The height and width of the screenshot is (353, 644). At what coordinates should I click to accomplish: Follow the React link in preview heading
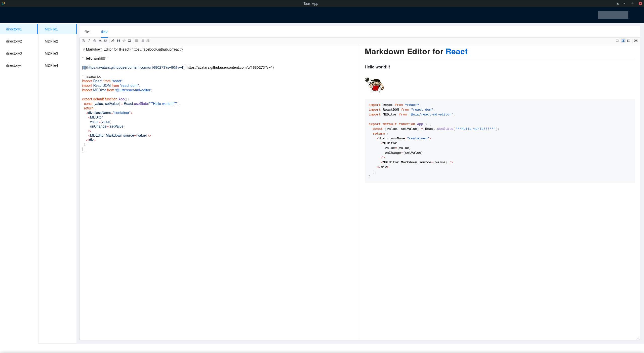tap(456, 52)
